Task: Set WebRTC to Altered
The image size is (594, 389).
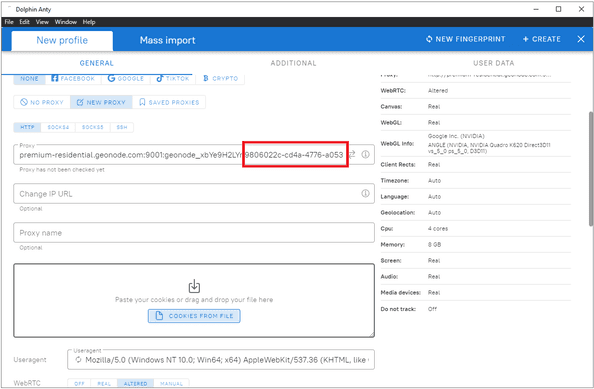Action: pyautogui.click(x=135, y=383)
